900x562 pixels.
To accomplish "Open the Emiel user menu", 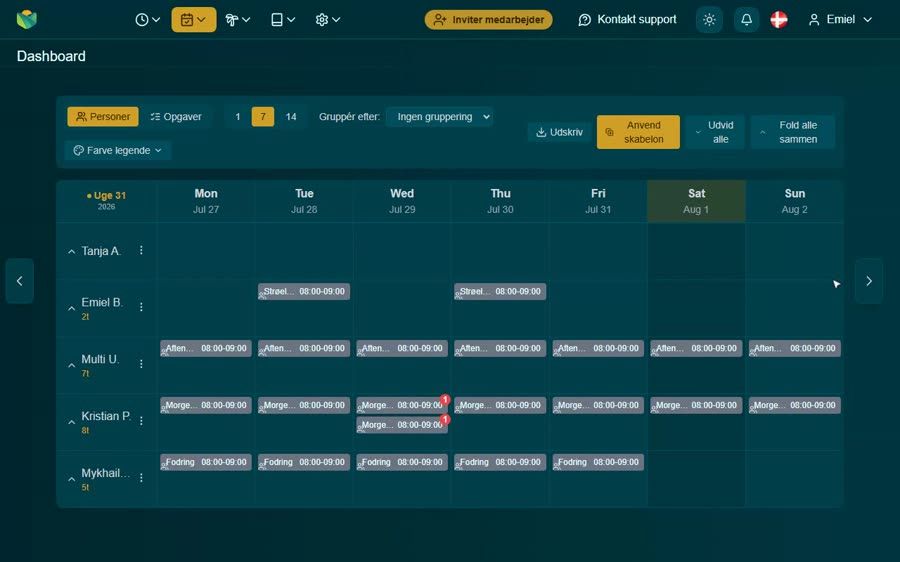I will (840, 20).
